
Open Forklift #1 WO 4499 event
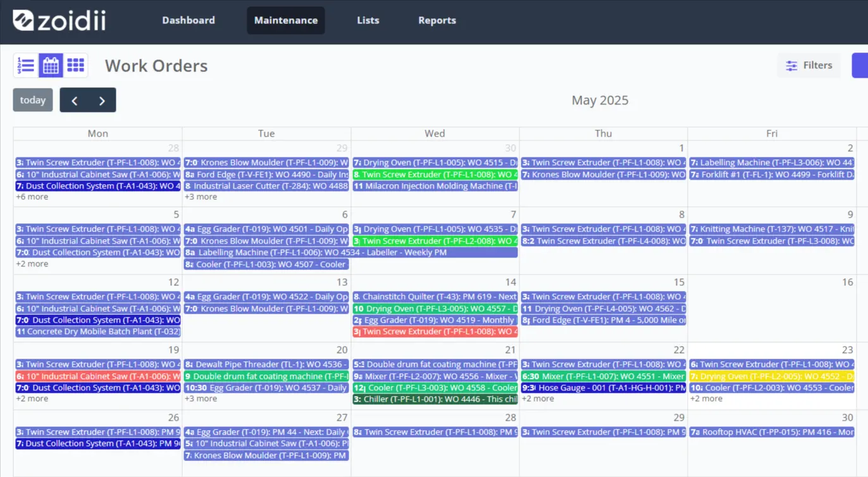pyautogui.click(x=772, y=175)
